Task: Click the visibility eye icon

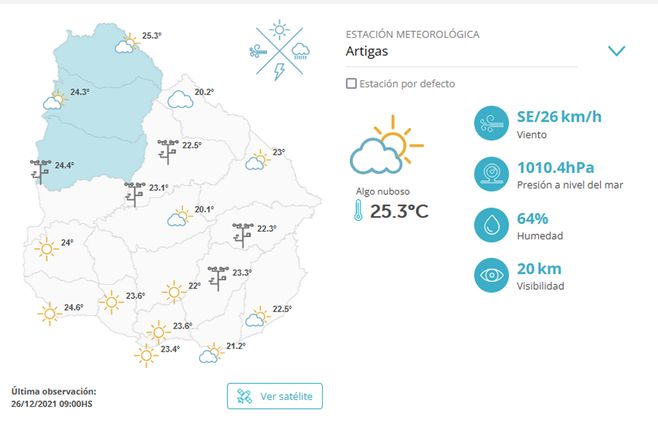Action: tap(490, 274)
